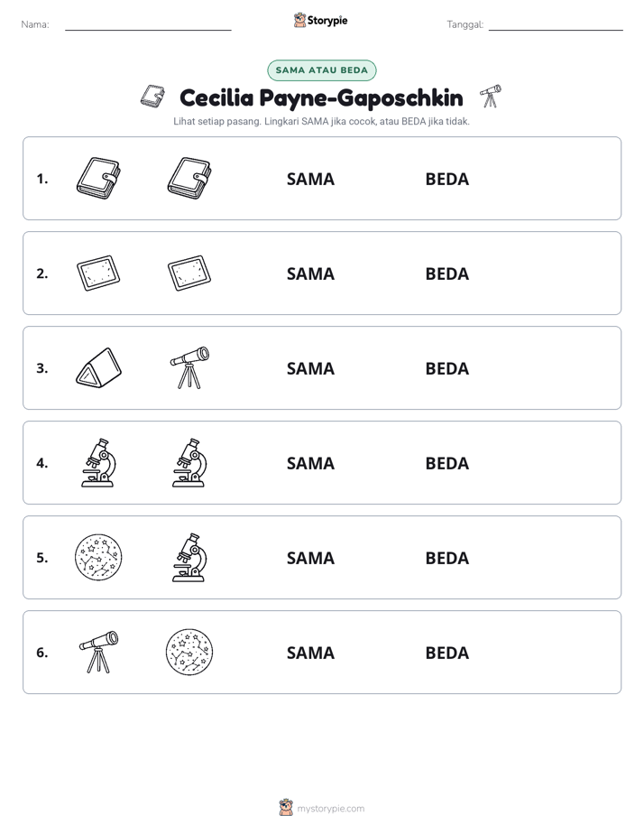Click the prism icon in row 3
Screen dimensions: 644x834
pos(98,367)
